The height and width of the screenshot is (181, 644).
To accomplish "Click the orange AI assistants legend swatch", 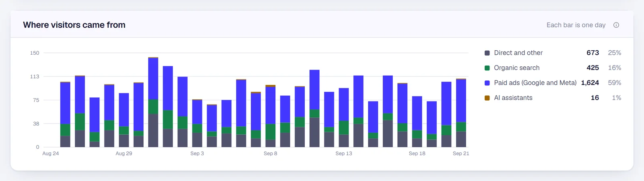I will click(487, 98).
